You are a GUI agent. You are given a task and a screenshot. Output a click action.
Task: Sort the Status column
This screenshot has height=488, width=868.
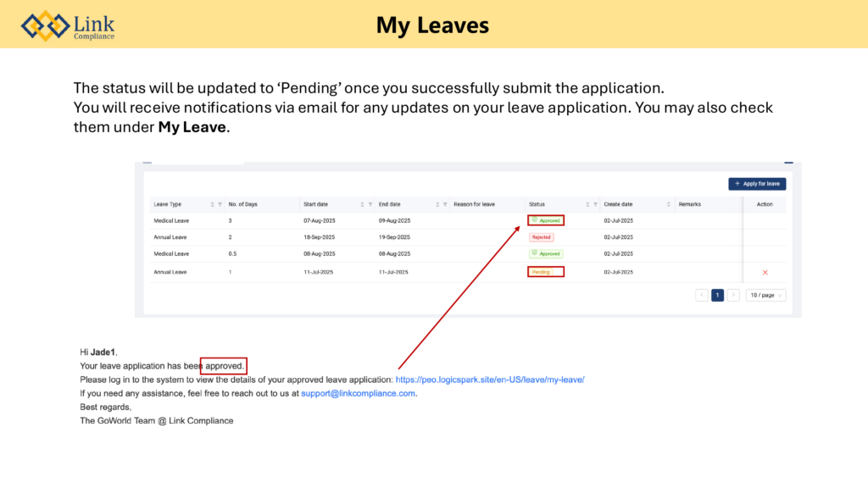[587, 204]
